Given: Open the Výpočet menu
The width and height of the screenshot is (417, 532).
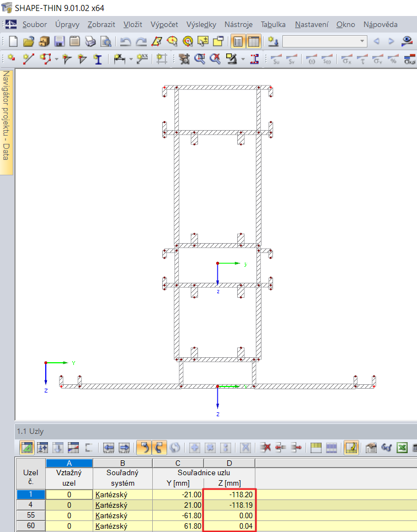Looking at the screenshot, I should [x=164, y=24].
